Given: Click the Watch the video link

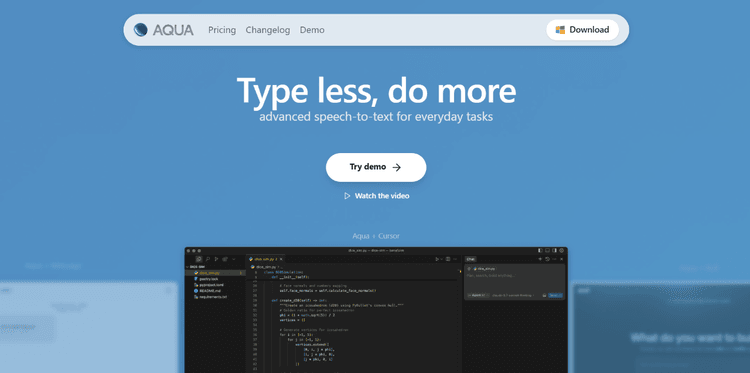Looking at the screenshot, I should pyautogui.click(x=382, y=196).
